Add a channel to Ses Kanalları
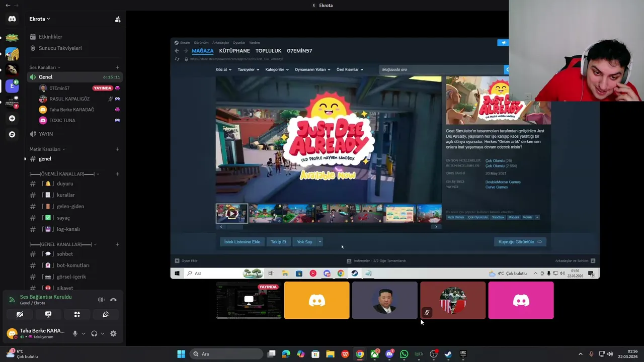The image size is (644, 362). pyautogui.click(x=117, y=67)
